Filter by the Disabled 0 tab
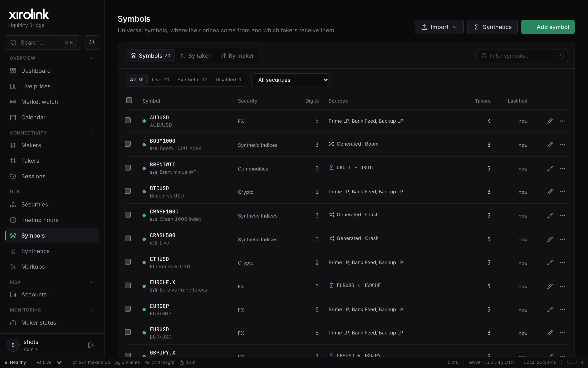Viewport: 588px width, 368px height. pyautogui.click(x=228, y=80)
